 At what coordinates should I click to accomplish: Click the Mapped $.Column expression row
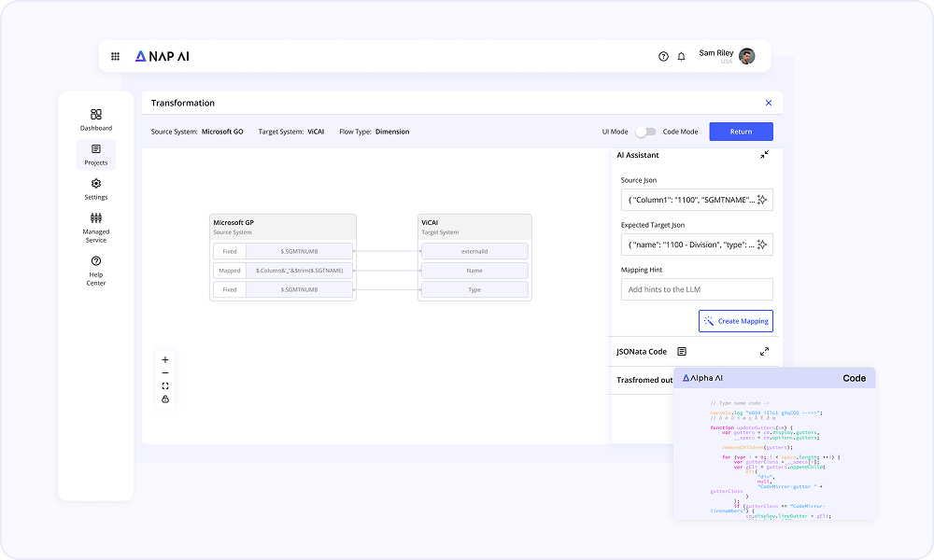click(x=283, y=271)
